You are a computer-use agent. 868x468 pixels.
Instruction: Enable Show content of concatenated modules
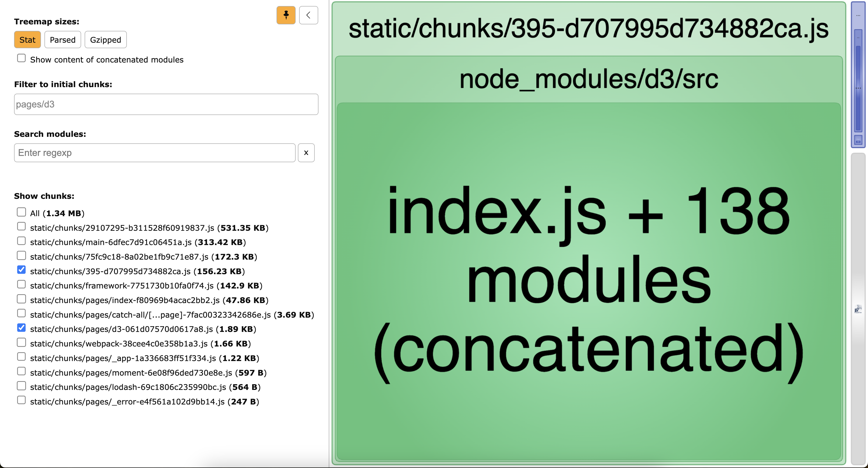pos(21,58)
